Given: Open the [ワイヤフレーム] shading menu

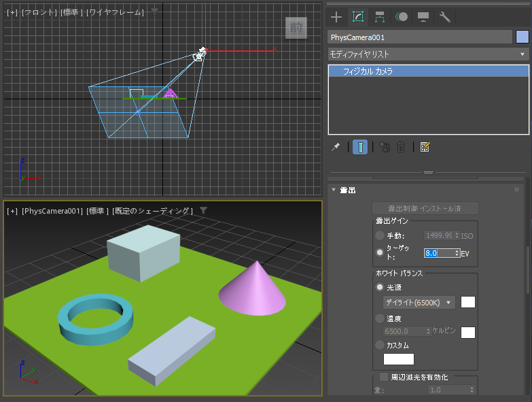Looking at the screenshot, I should click(115, 12).
